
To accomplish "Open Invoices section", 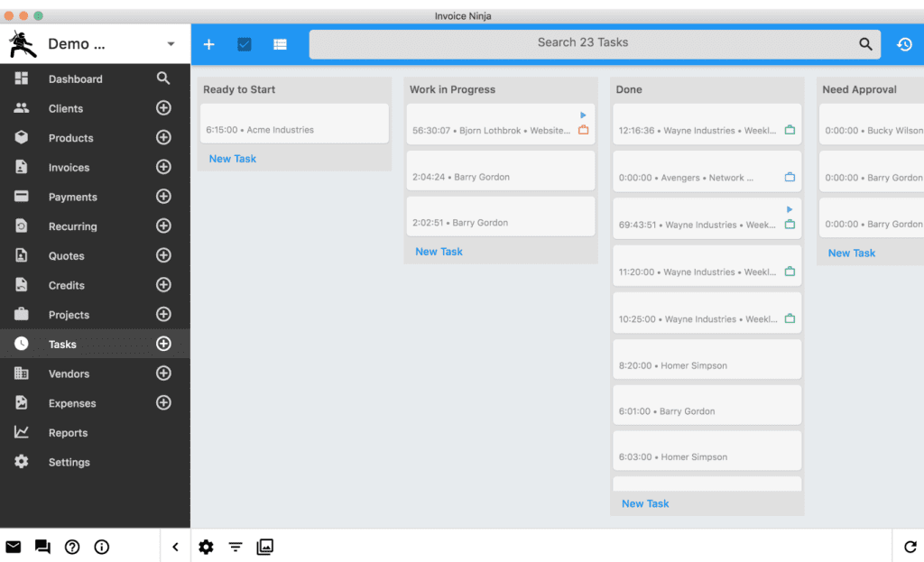I will tap(69, 167).
